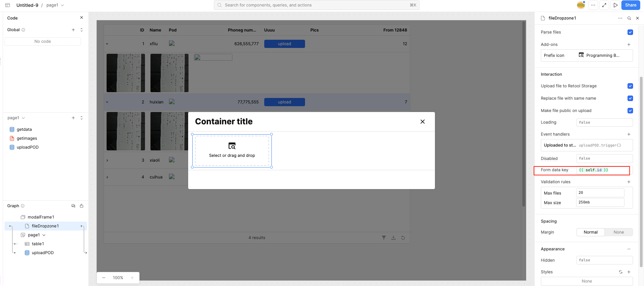Click the Max files input field
Viewport: 644px width, 286px height.
(x=600, y=193)
